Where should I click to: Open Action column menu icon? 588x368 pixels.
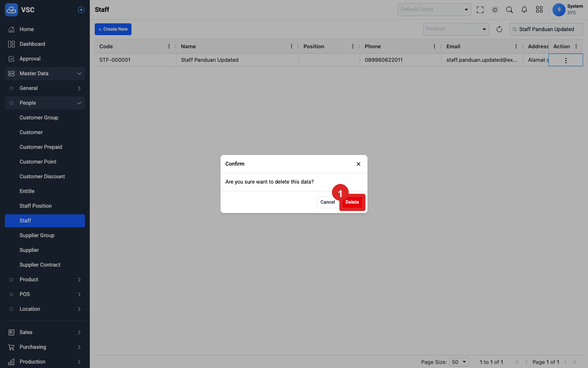(x=576, y=46)
